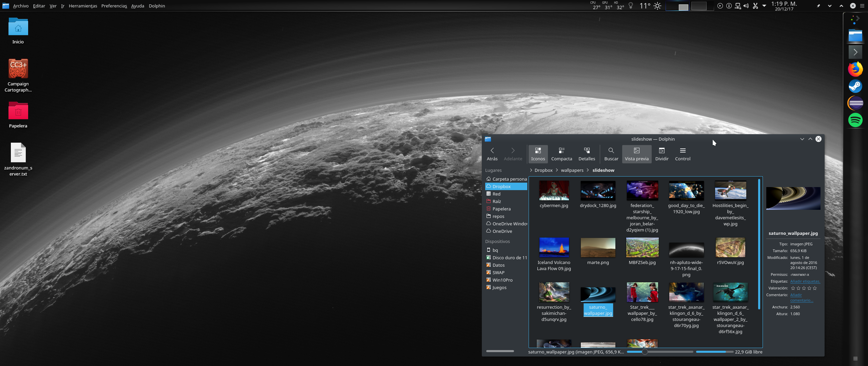868x366 pixels.
Task: Open Herramientas menu
Action: tap(83, 6)
